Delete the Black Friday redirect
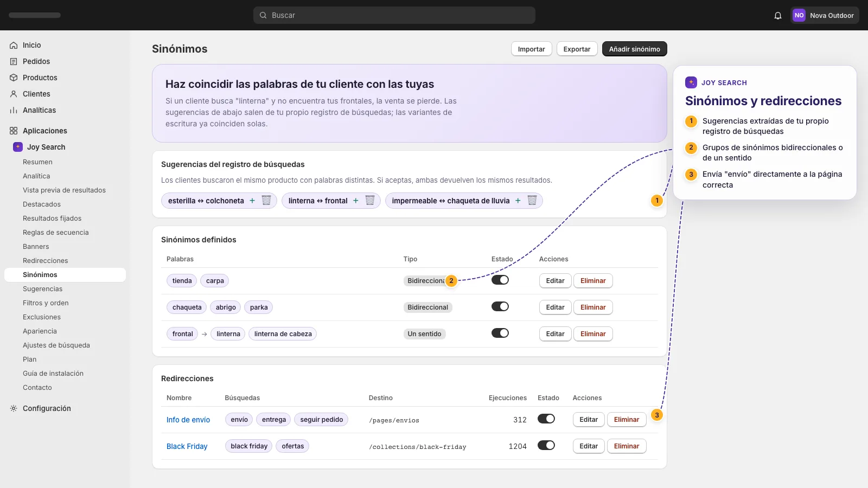 pyautogui.click(x=627, y=446)
